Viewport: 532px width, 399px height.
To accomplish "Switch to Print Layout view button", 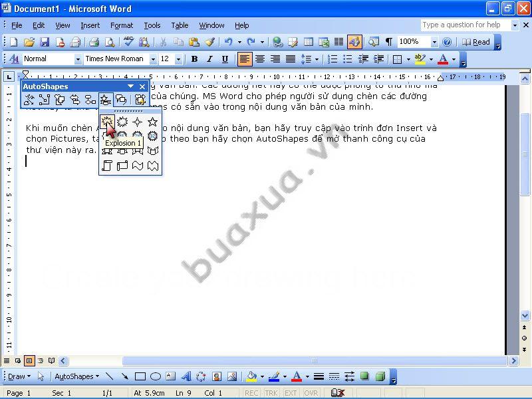I will click(29, 360).
